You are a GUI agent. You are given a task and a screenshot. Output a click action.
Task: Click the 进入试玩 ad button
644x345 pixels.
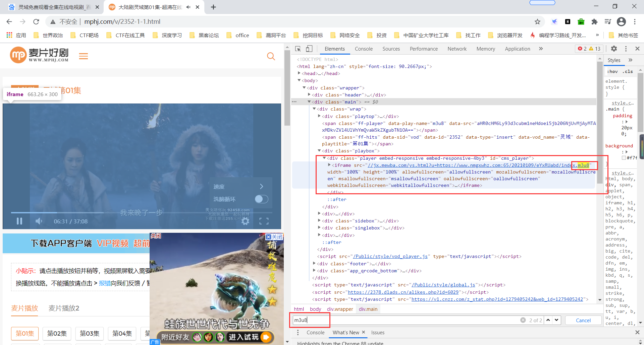point(250,337)
